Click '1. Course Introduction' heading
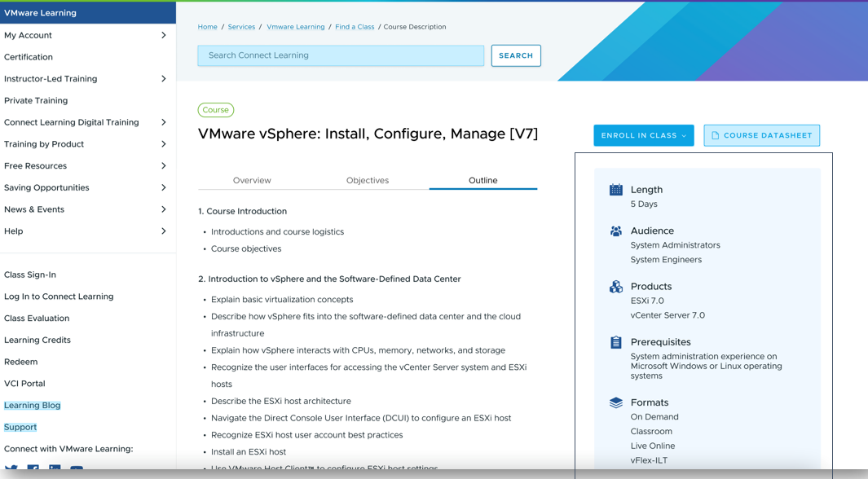This screenshot has width=868, height=479. 242,211
